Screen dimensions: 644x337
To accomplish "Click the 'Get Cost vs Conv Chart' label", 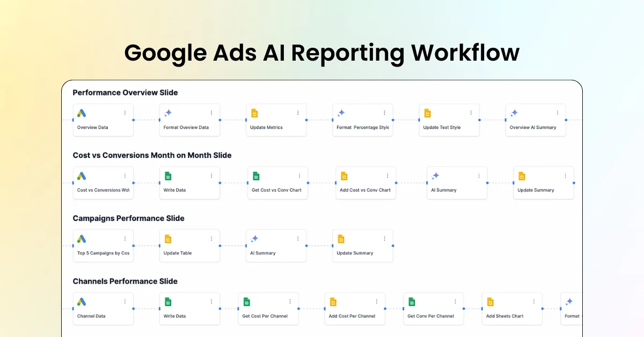I will coord(276,191).
